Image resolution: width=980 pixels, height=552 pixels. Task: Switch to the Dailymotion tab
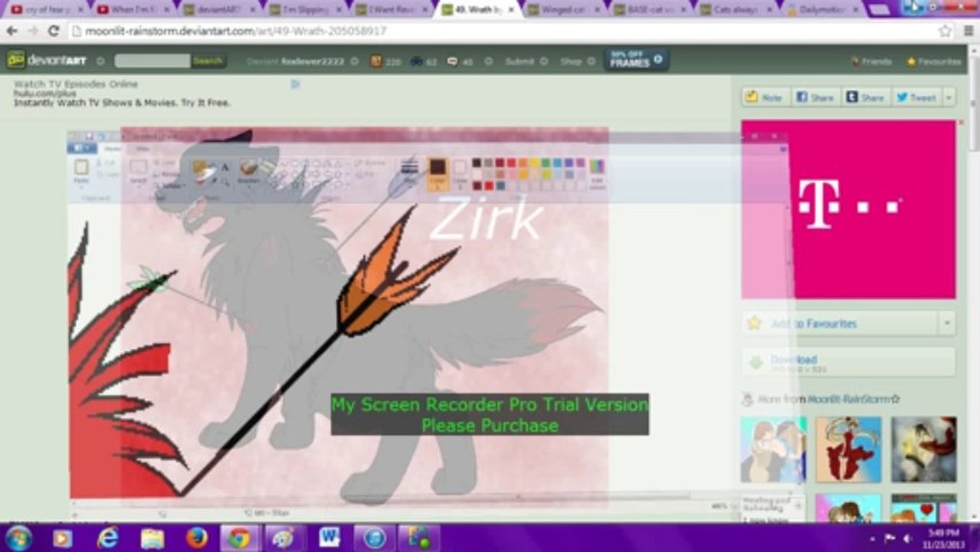pyautogui.click(x=822, y=10)
